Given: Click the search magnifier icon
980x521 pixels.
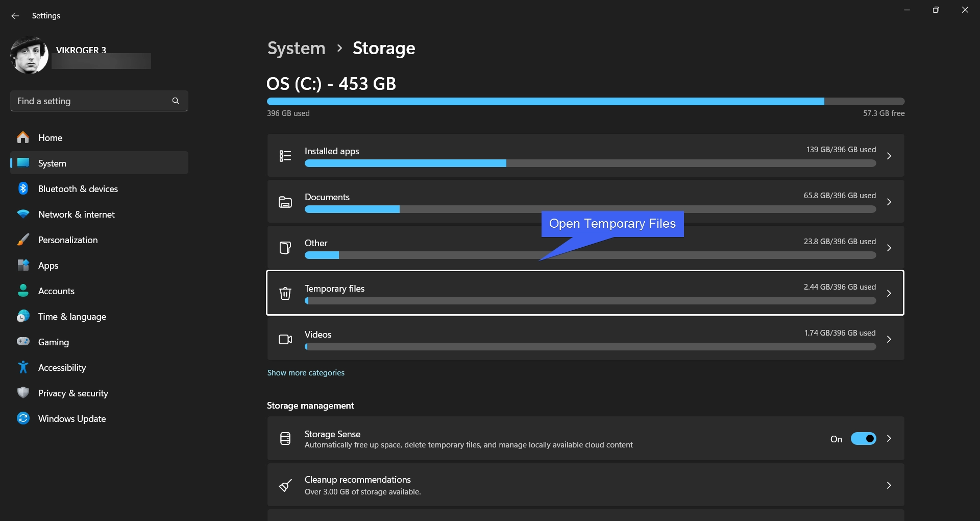Looking at the screenshot, I should click(x=176, y=101).
